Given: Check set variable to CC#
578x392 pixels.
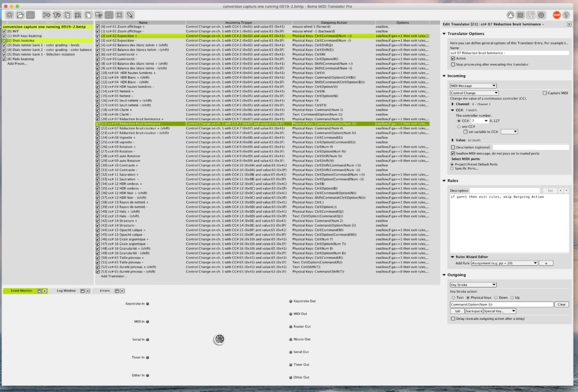Looking at the screenshot, I should [465, 131].
